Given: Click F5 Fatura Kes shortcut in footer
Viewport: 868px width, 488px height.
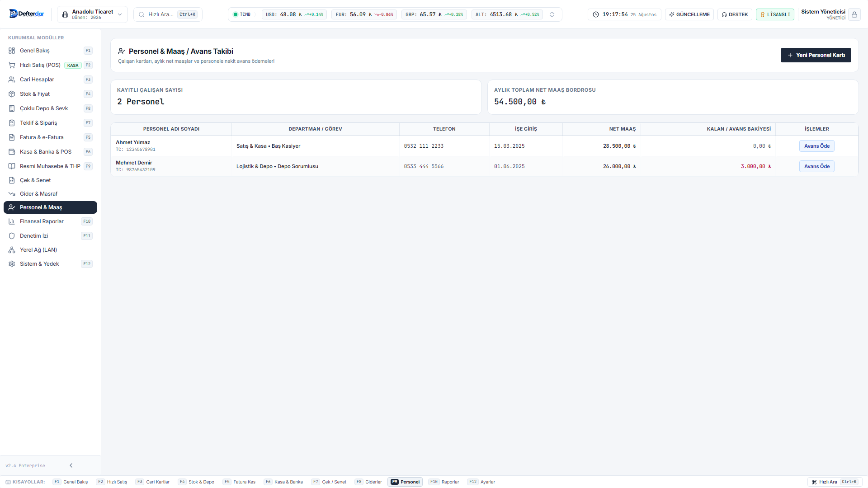Looking at the screenshot, I should (239, 482).
